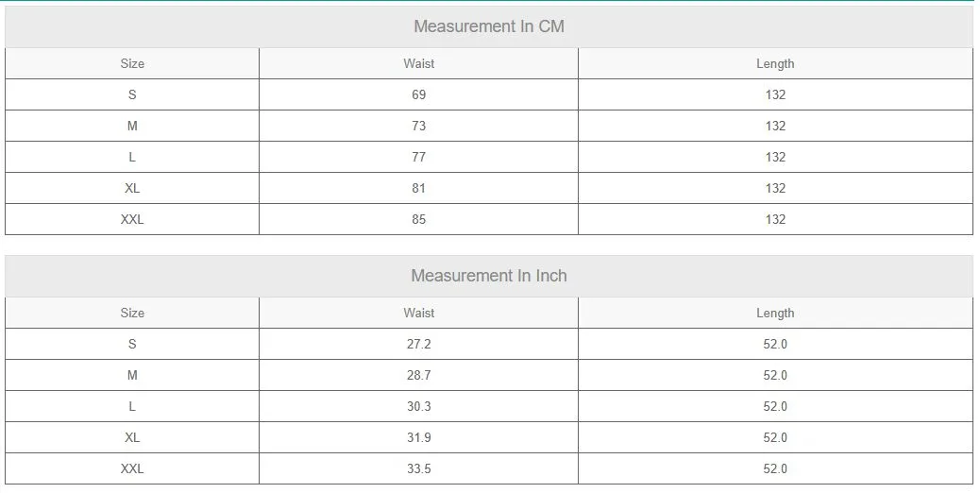This screenshot has width=980, height=493.
Task: Click size XXL in CM table
Action: (132, 219)
